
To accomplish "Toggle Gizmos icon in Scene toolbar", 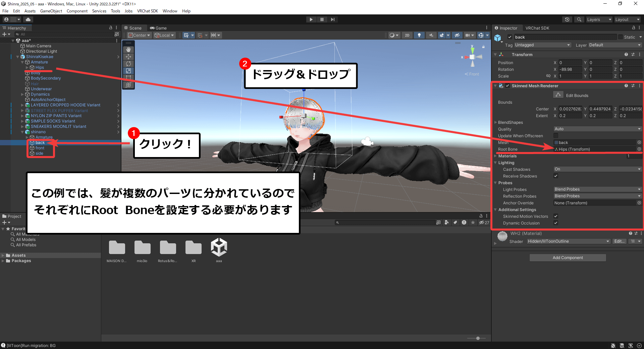I will coord(481,35).
